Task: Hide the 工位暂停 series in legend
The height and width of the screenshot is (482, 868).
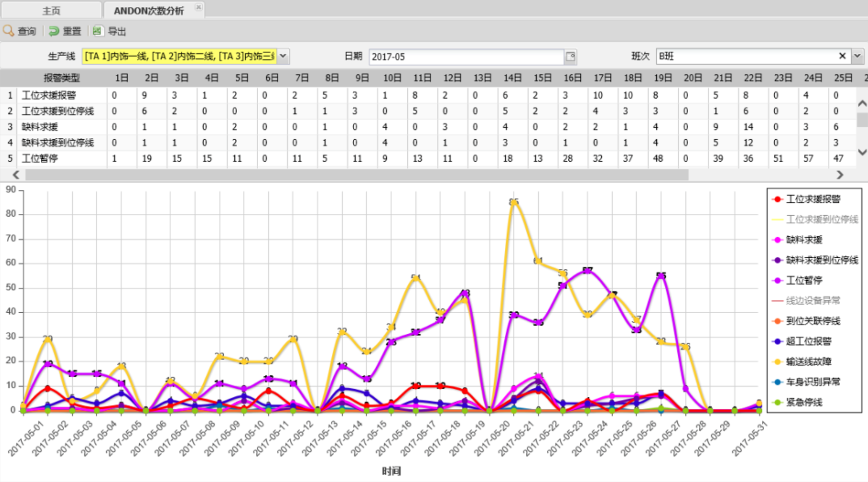Action: [803, 280]
